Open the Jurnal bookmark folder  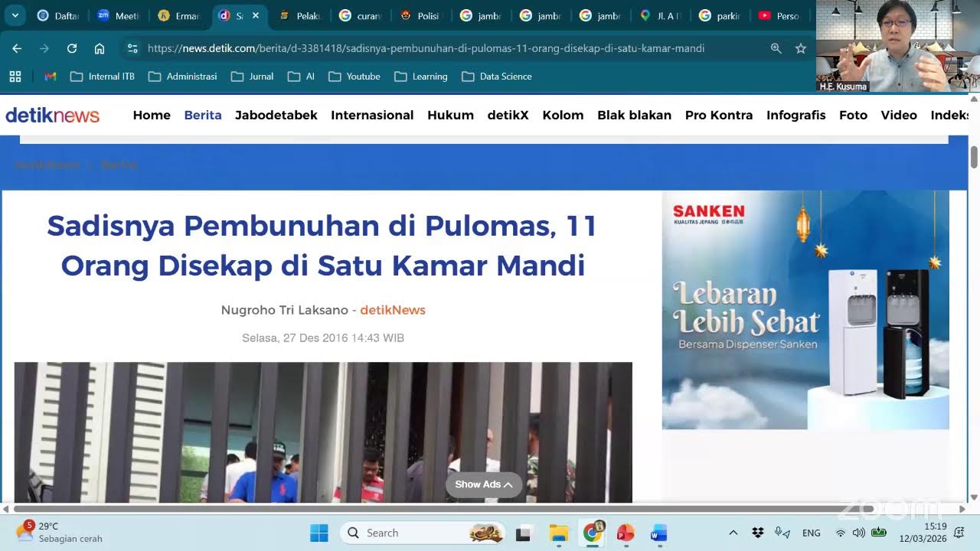pos(253,77)
